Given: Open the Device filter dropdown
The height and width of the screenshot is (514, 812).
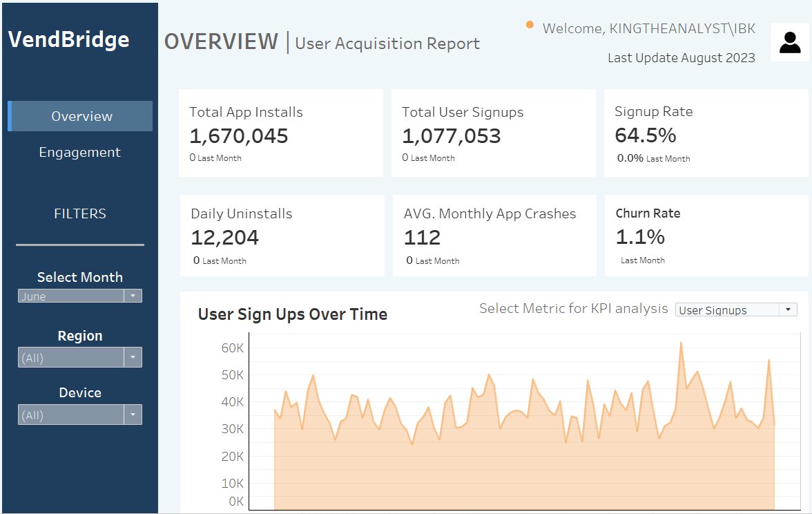Looking at the screenshot, I should coord(133,414).
